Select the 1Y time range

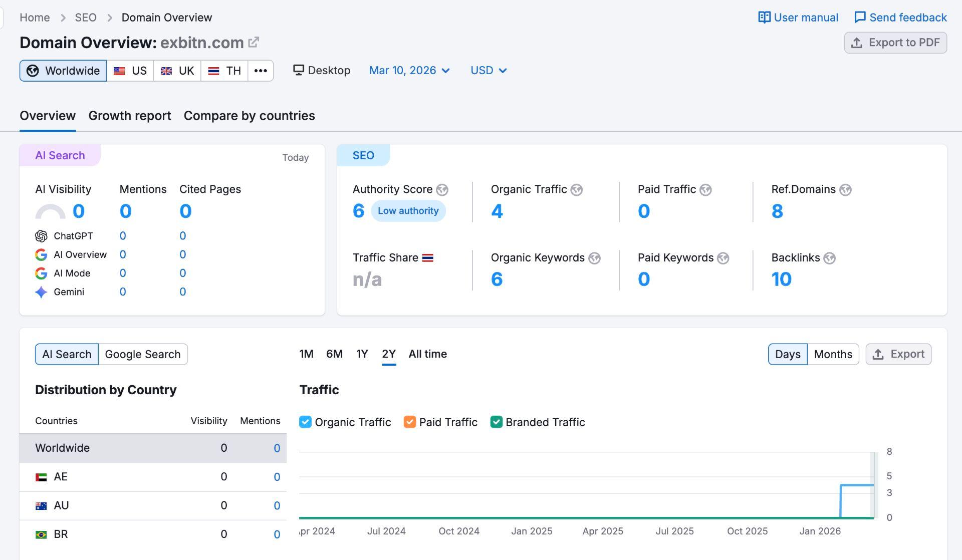click(x=362, y=354)
